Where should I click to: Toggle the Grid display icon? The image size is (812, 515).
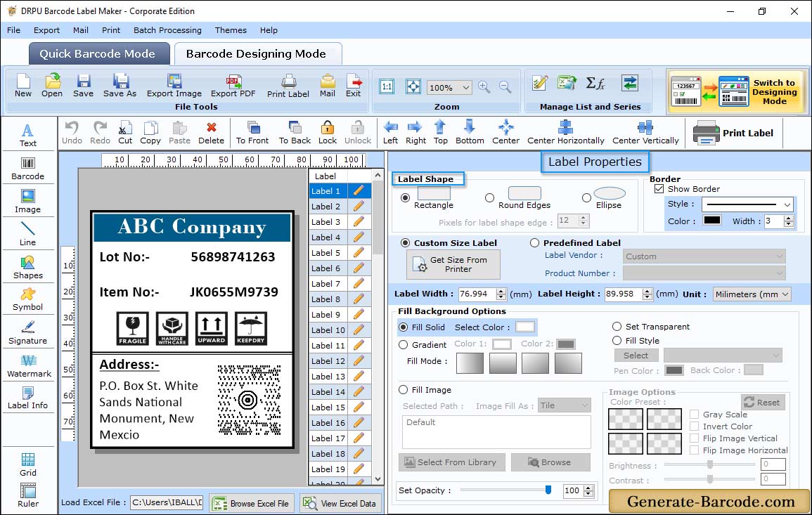(x=28, y=464)
